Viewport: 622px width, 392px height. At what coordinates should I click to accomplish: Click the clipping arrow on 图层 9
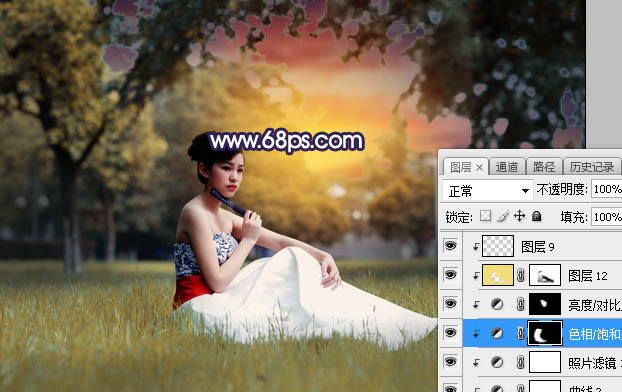(476, 248)
